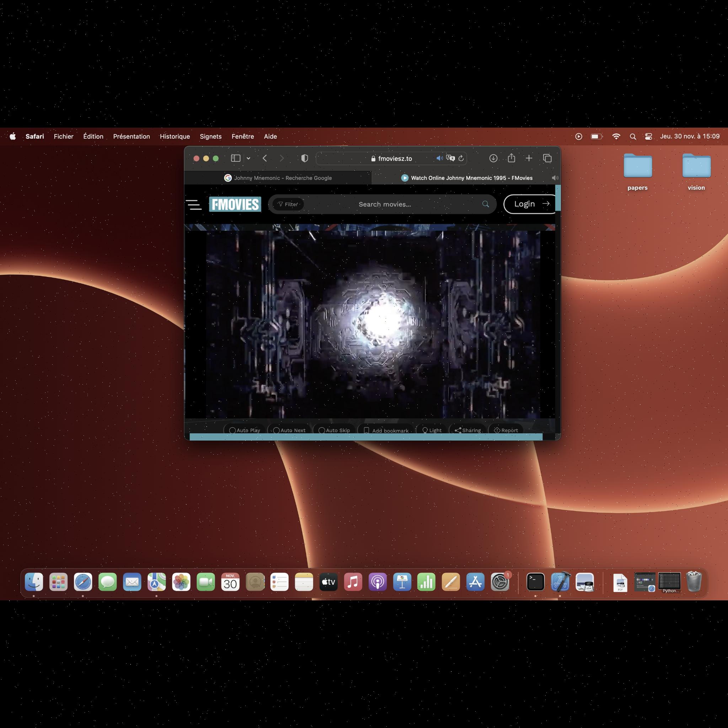The width and height of the screenshot is (728, 728).
Task: Click the search icon on FMovies
Action: (x=485, y=204)
